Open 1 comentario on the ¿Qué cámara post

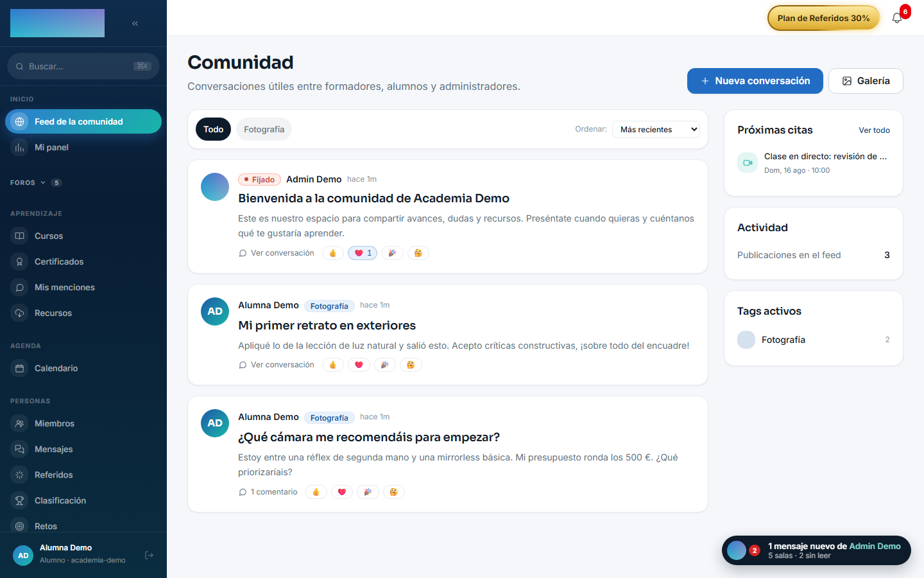click(x=268, y=492)
